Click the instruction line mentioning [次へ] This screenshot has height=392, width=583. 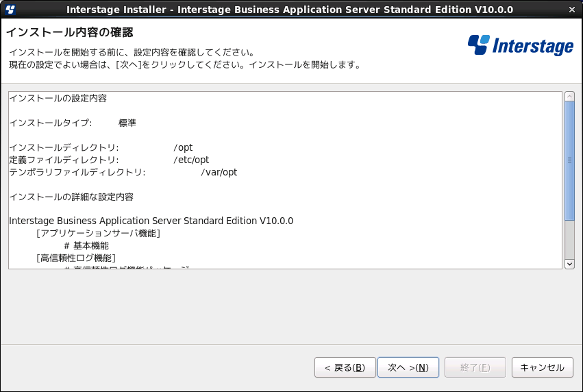coord(185,64)
